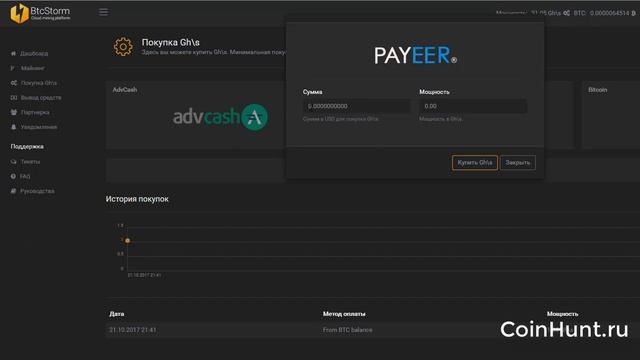Select the Bitcoin payment card
This screenshot has width=640, height=360.
point(611,115)
